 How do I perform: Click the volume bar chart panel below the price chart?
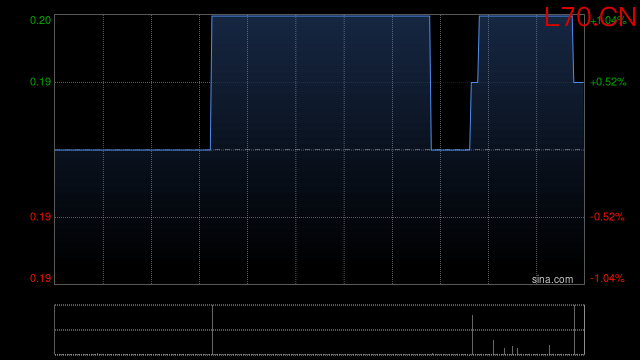click(320, 330)
